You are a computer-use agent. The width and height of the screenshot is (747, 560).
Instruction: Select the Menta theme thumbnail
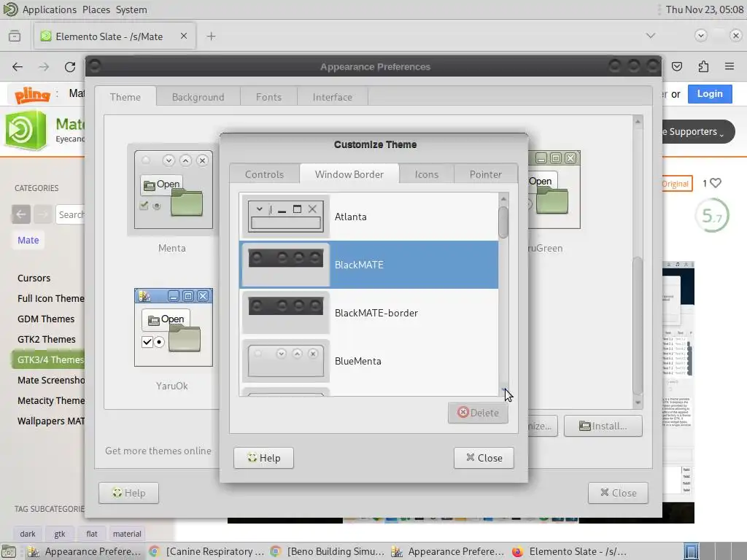(173, 190)
